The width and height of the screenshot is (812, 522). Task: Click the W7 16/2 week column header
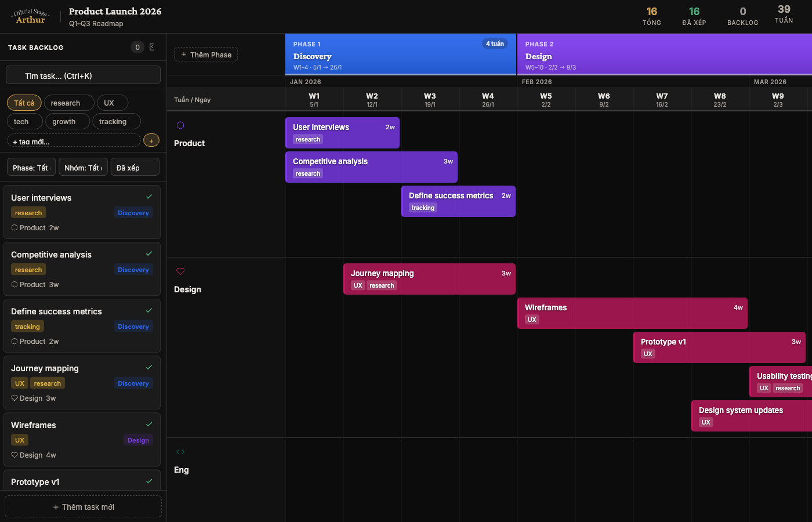(x=662, y=100)
